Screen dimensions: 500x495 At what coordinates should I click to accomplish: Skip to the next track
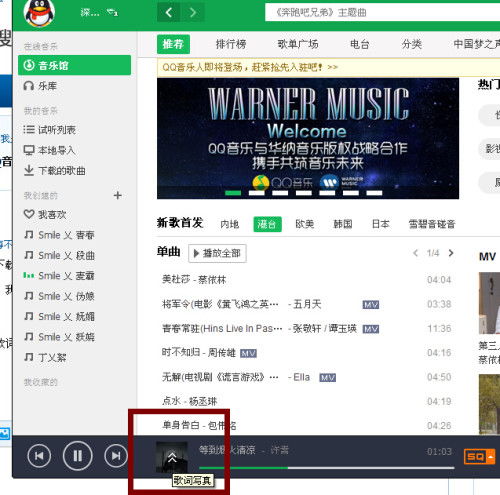(x=116, y=456)
